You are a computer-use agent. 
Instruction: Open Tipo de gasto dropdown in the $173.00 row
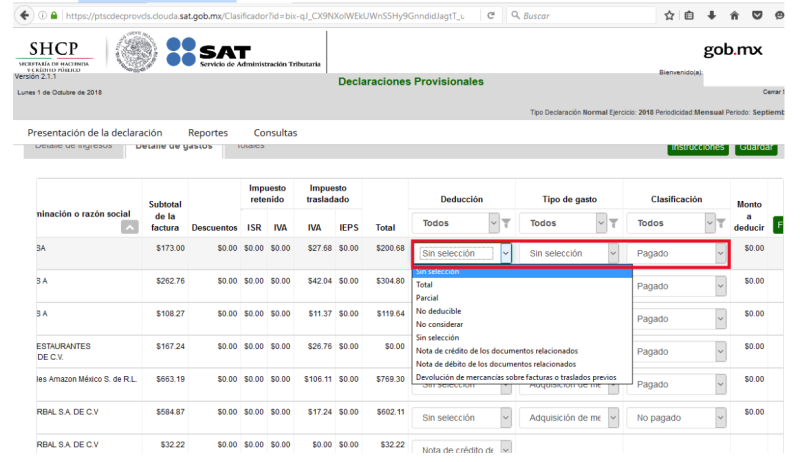[x=569, y=253]
